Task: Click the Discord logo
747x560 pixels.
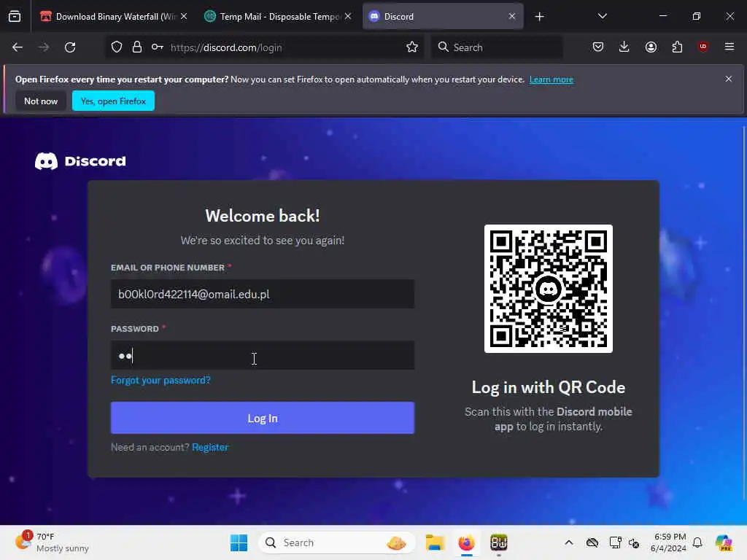Action: (80, 161)
